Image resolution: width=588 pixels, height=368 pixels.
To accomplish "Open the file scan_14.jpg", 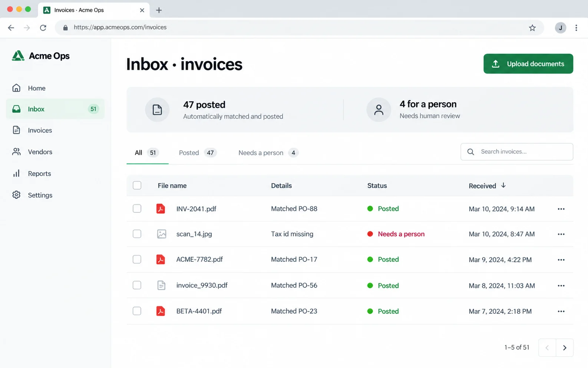I will click(x=194, y=234).
